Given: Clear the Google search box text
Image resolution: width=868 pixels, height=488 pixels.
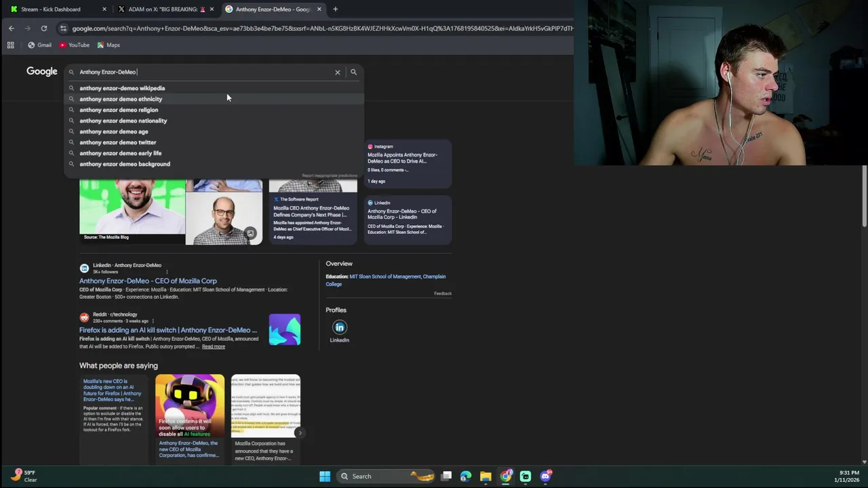Looking at the screenshot, I should click(337, 72).
